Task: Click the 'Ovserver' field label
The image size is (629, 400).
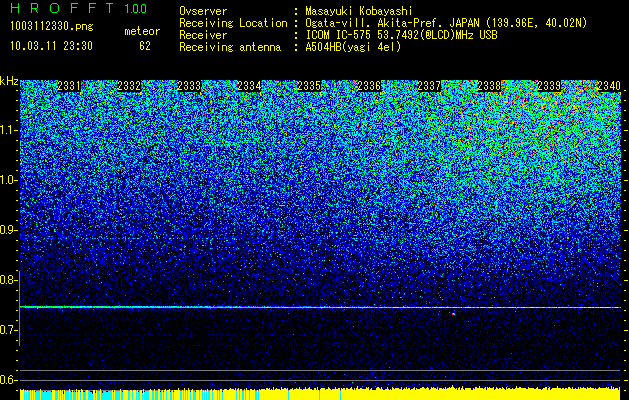Action: point(203,11)
